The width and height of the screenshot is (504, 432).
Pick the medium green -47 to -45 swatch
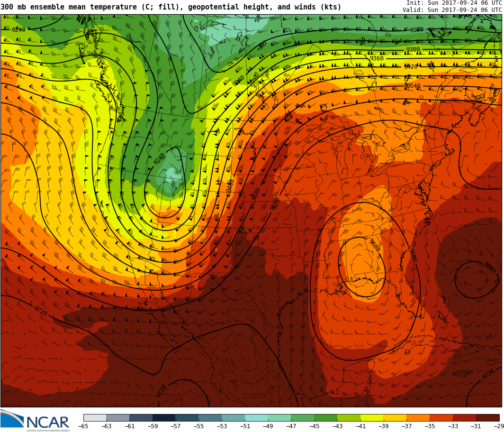(303, 417)
